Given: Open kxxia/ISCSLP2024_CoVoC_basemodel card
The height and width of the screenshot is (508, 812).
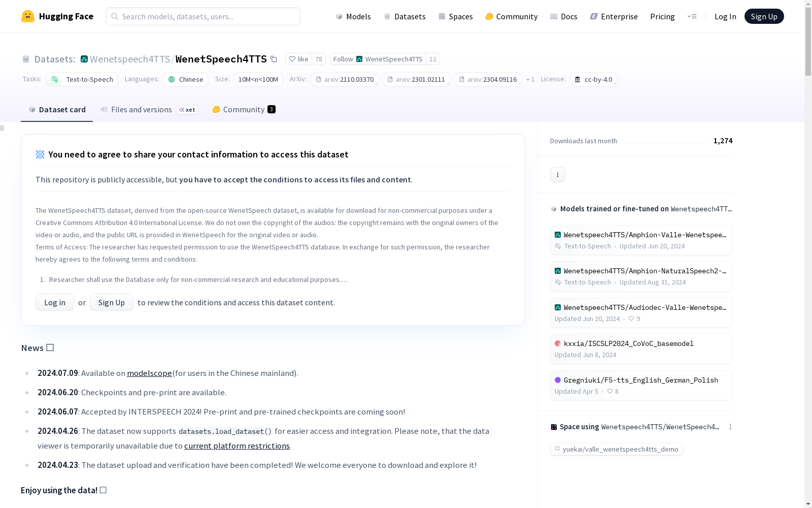Looking at the screenshot, I should (x=641, y=349).
